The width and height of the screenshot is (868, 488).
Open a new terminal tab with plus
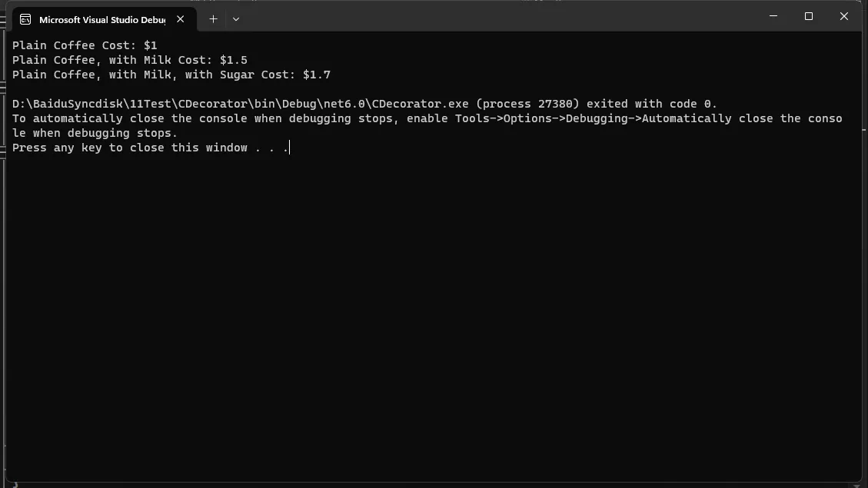213,18
